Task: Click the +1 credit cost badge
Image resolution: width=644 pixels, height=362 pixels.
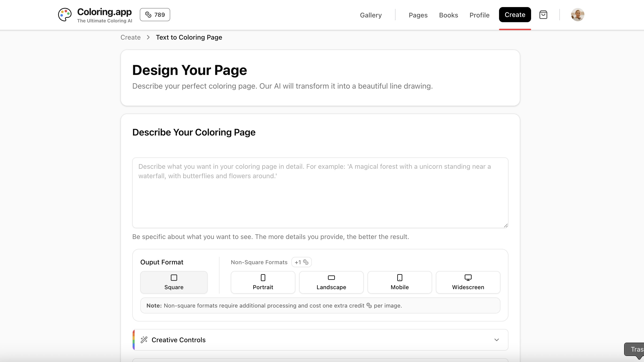Action: coord(301,262)
